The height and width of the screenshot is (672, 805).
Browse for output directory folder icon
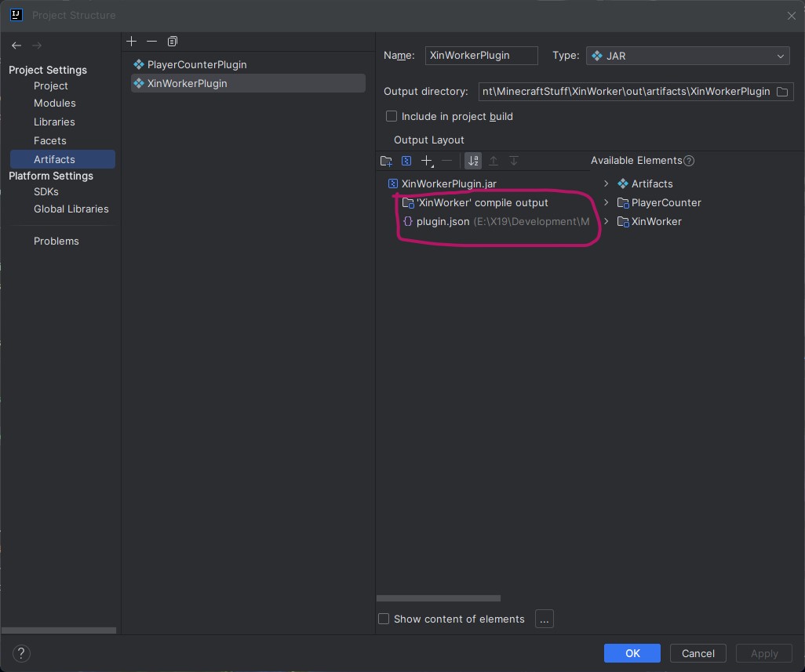click(782, 92)
